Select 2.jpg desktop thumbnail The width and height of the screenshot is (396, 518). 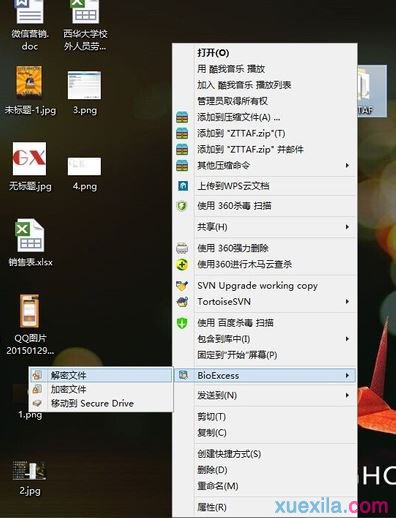coord(29,471)
